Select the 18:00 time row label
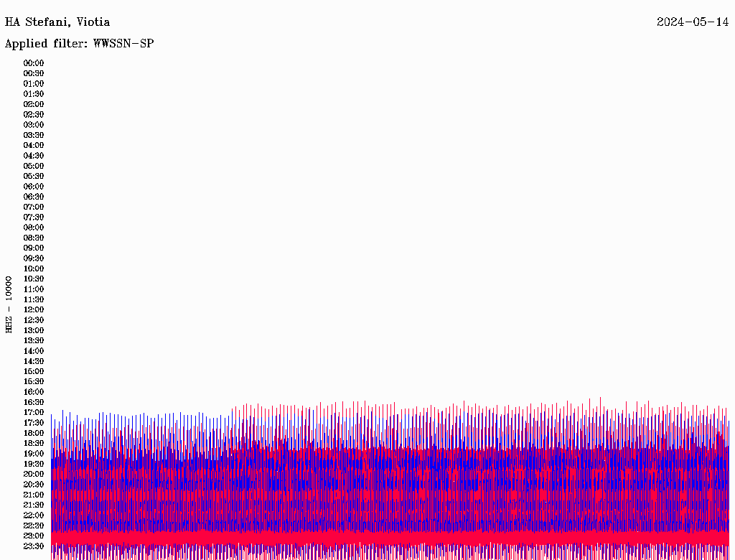The image size is (735, 560). (x=34, y=433)
